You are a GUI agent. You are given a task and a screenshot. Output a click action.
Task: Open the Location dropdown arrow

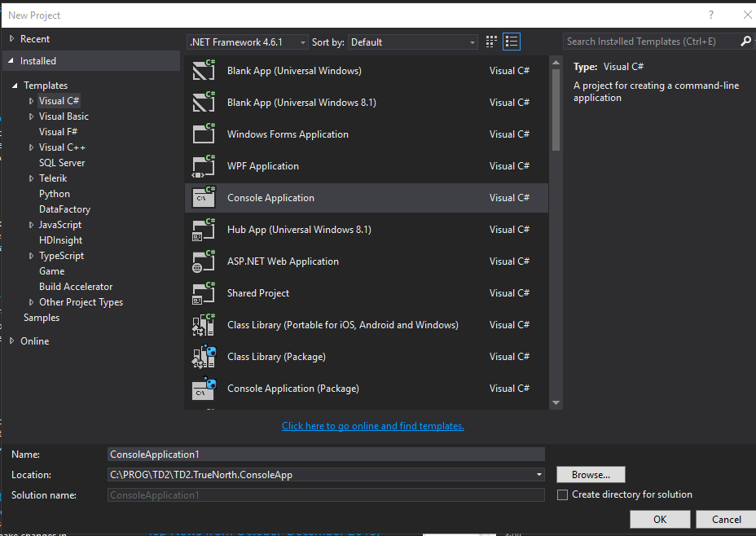pyautogui.click(x=538, y=474)
